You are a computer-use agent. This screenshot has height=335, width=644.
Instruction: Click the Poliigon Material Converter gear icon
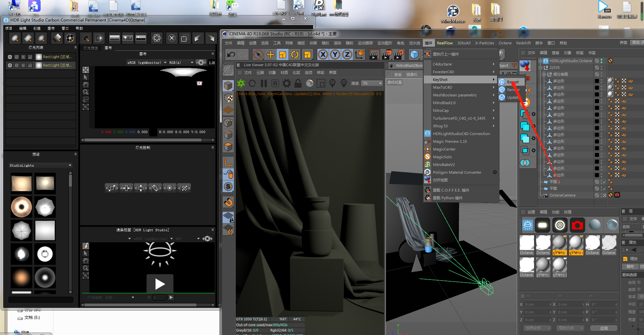[x=494, y=172]
